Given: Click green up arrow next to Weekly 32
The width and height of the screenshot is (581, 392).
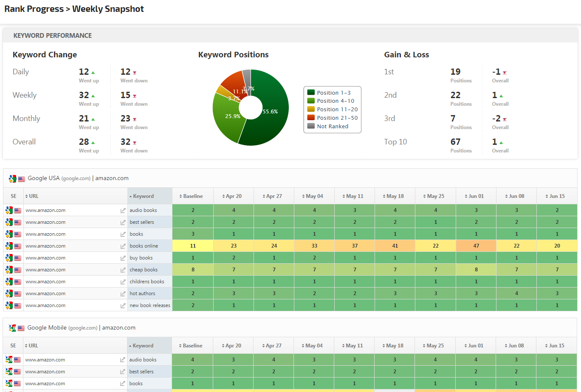Looking at the screenshot, I should coord(93,96).
